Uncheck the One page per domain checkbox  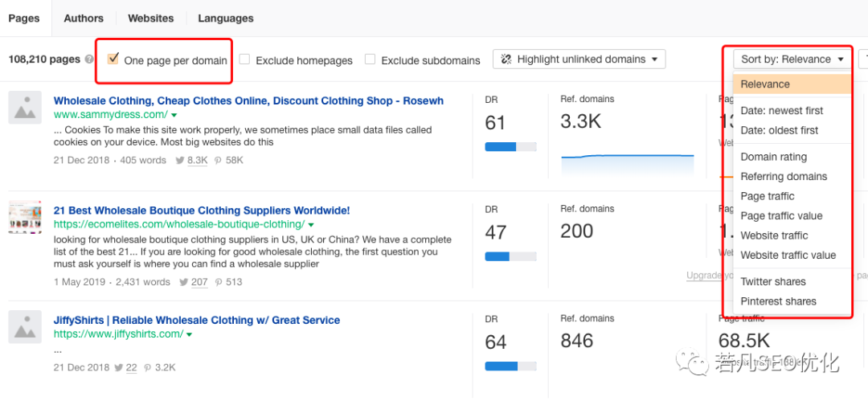tap(113, 59)
